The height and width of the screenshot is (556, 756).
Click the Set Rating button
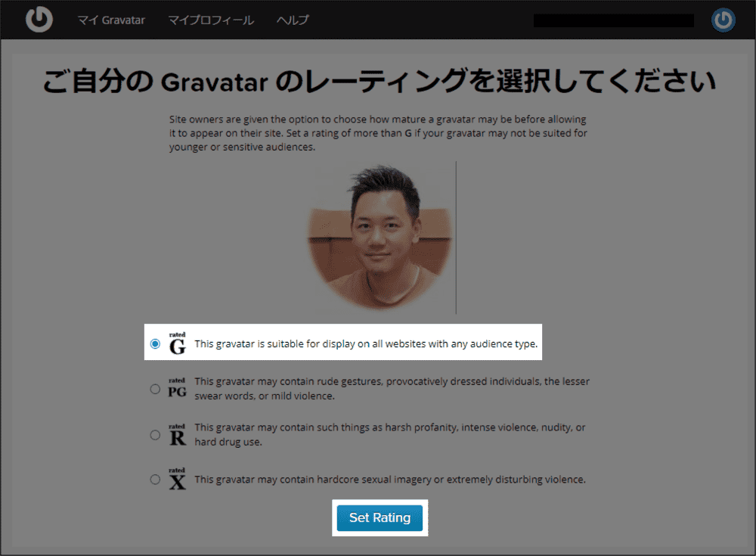pos(380,518)
